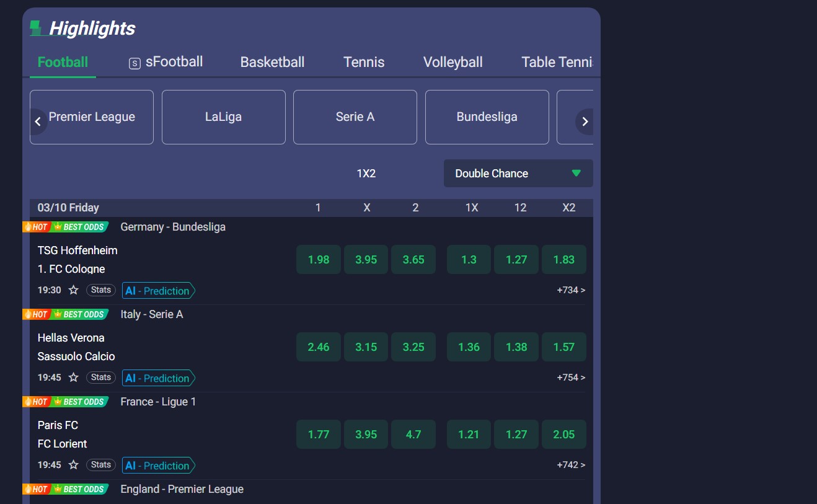The height and width of the screenshot is (504, 817).
Task: Click BEST ODDS crown badge for Serie A
Action: tap(79, 314)
